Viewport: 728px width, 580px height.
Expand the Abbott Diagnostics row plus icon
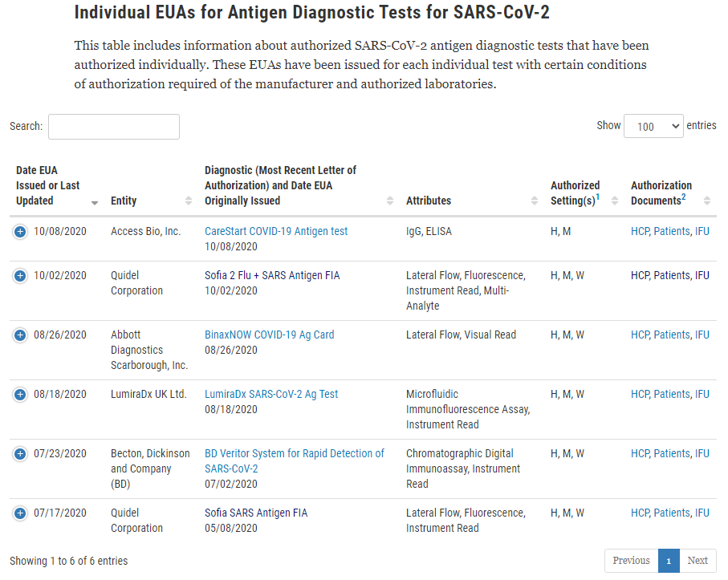tap(20, 335)
